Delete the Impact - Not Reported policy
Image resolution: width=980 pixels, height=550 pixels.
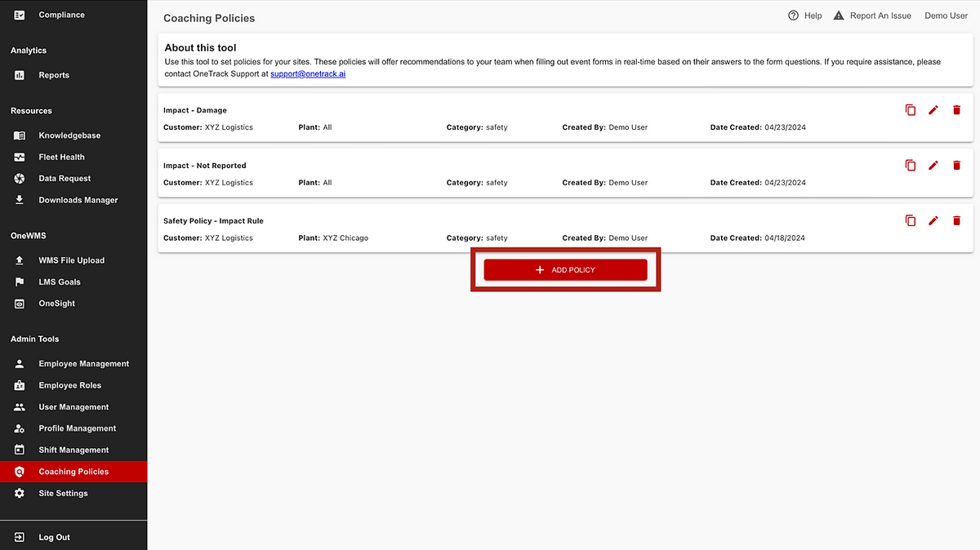pyautogui.click(x=956, y=166)
